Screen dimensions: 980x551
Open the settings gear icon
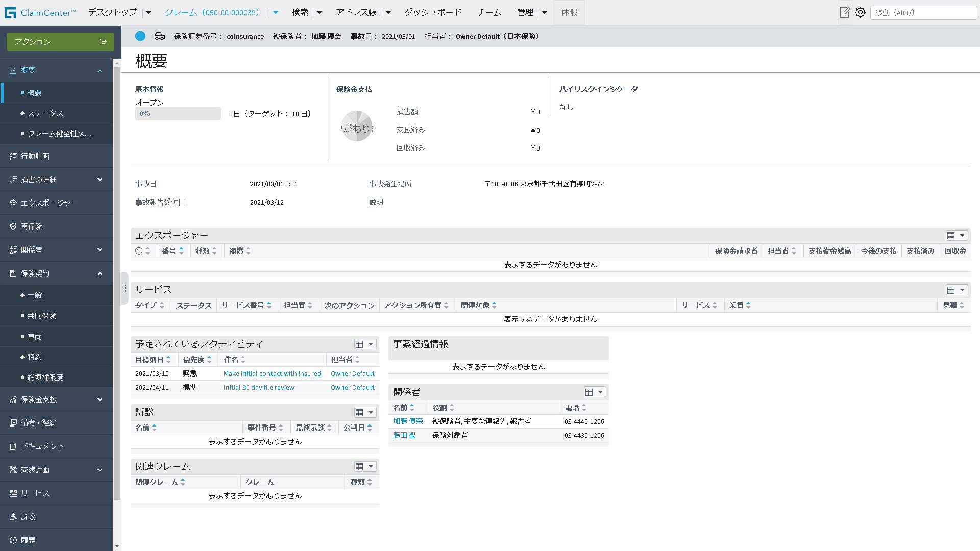861,12
